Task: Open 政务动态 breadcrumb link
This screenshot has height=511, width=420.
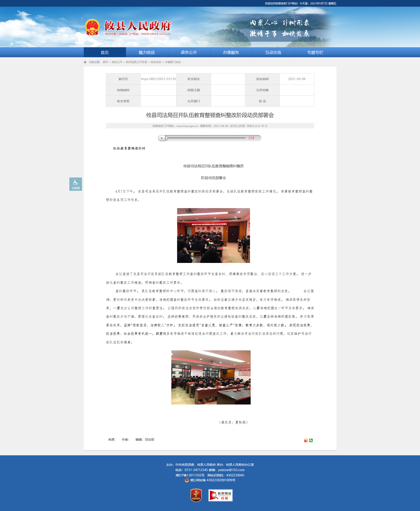Action: click(x=156, y=62)
